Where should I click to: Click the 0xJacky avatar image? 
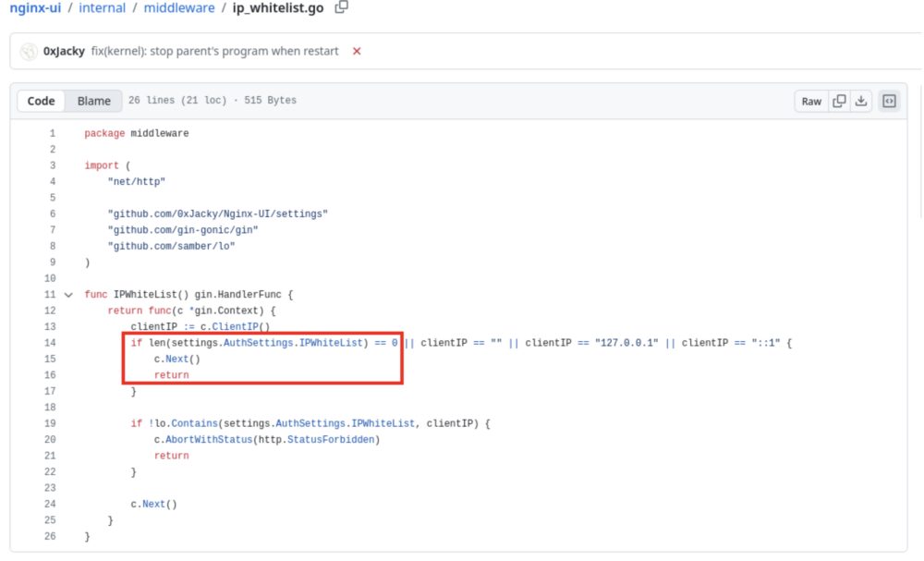(29, 51)
